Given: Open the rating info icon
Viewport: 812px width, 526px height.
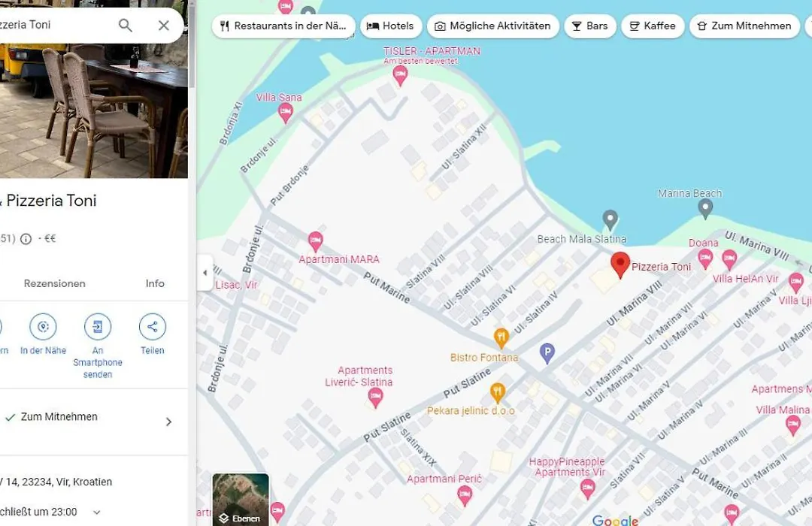Looking at the screenshot, I should (x=26, y=239).
